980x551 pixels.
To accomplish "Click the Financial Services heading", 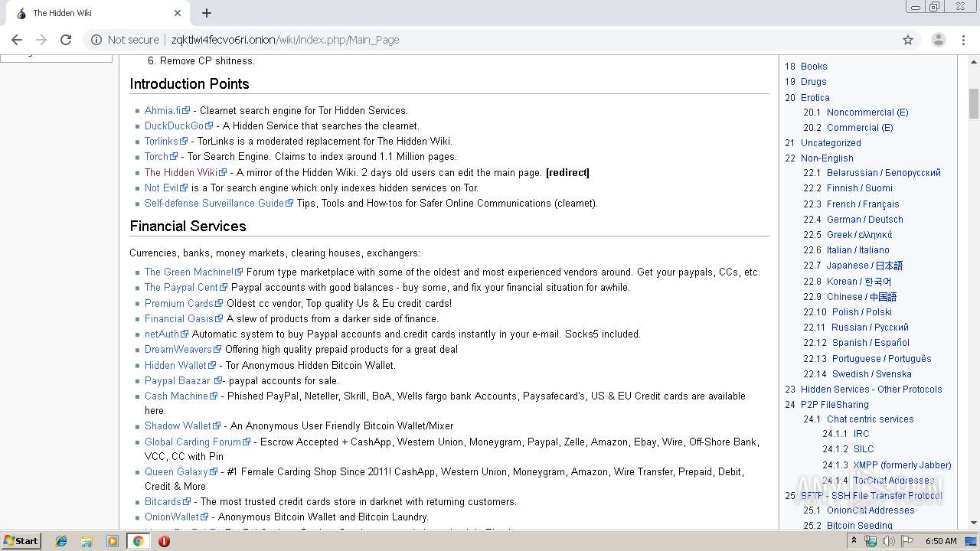I will [x=188, y=226].
